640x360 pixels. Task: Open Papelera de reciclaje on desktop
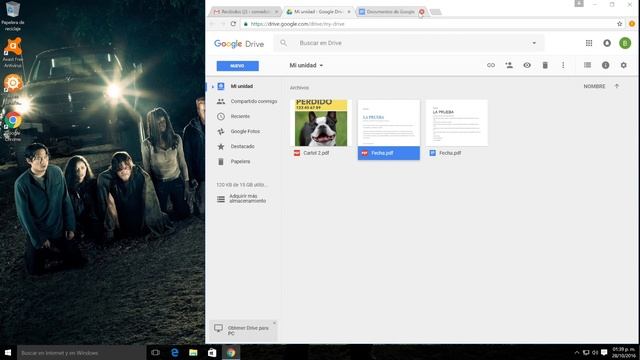point(13,16)
